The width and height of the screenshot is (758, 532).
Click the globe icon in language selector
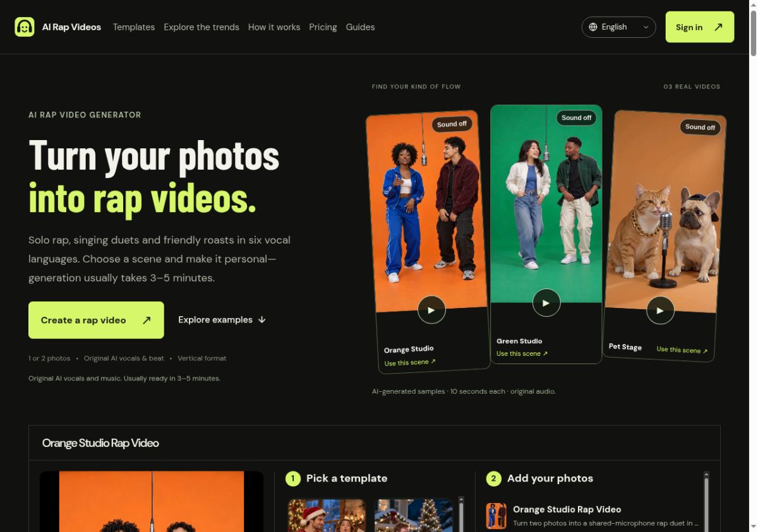[x=593, y=27]
